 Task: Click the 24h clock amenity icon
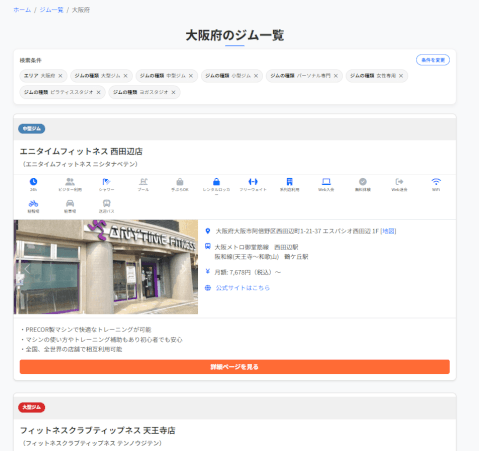point(33,182)
